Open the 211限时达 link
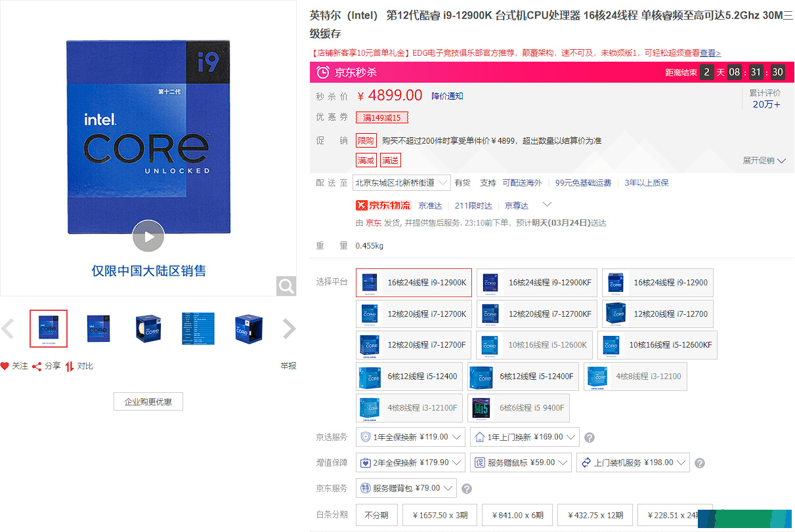This screenshot has height=532, width=795. click(474, 205)
